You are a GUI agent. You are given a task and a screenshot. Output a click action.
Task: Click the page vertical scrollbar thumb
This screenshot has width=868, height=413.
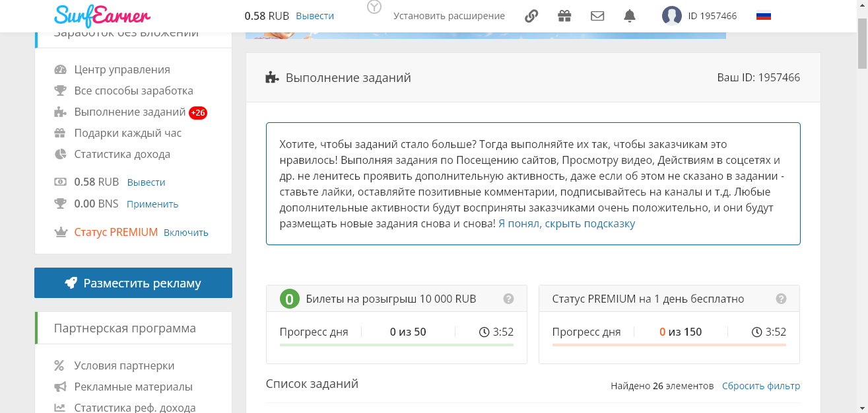[862, 43]
